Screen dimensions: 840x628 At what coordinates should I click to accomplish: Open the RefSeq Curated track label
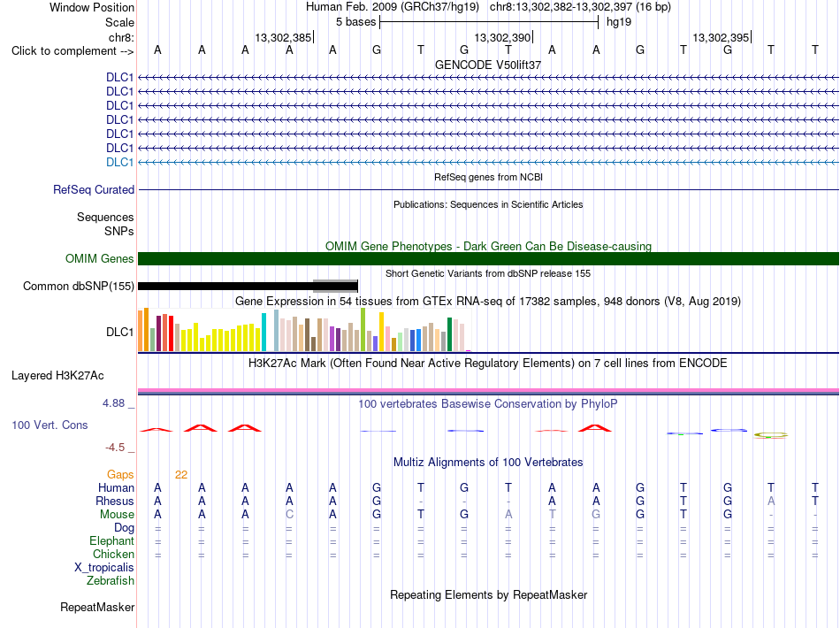[x=94, y=189]
